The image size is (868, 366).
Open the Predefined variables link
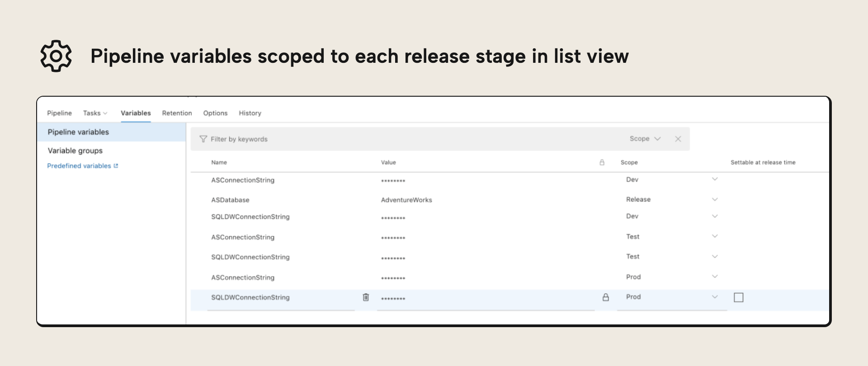79,166
